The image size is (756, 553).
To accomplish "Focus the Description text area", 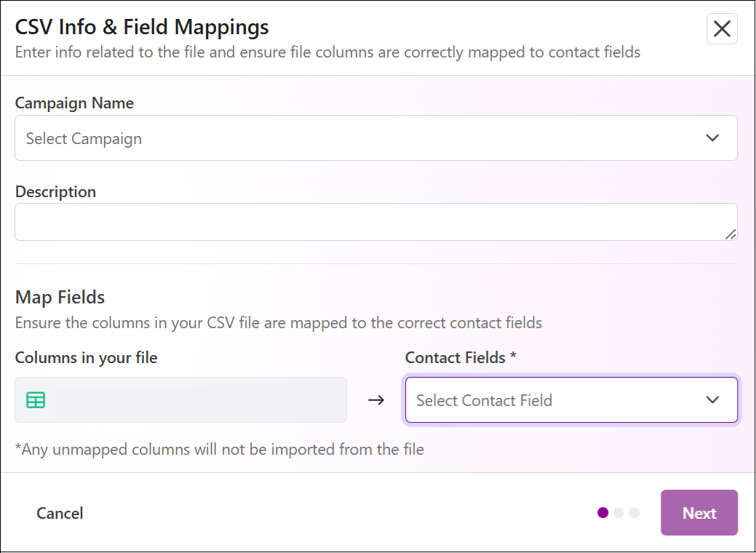I will coord(376,222).
